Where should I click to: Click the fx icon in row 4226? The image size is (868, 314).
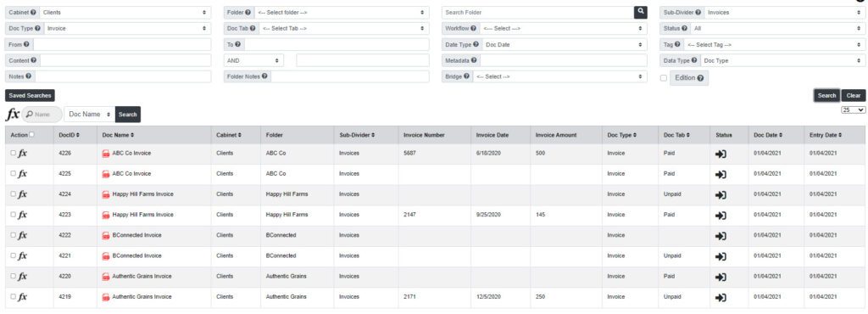point(23,154)
